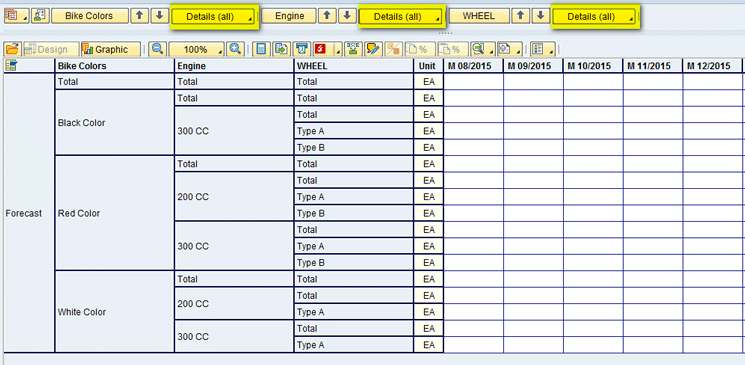Screen dimensions: 745x365
Task: Click the down arrow next to WHEEL
Action: point(540,16)
